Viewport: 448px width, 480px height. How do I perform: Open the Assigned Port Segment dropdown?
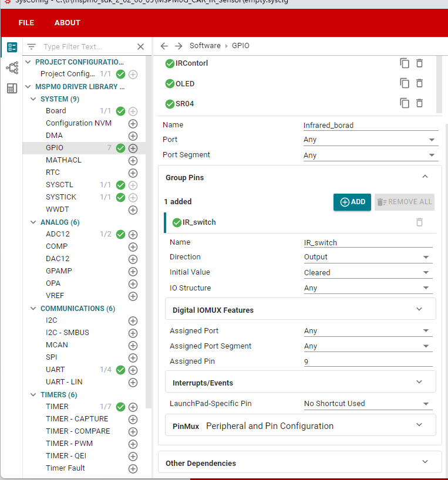point(368,346)
